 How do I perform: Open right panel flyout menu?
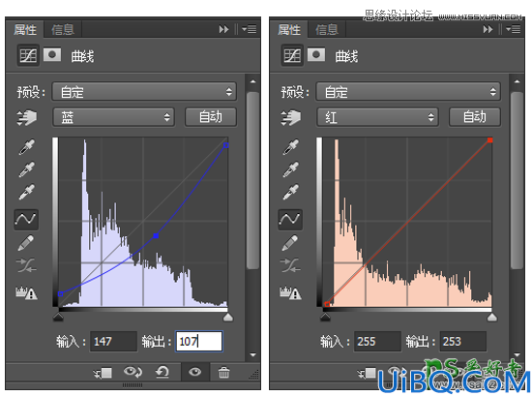click(x=514, y=30)
